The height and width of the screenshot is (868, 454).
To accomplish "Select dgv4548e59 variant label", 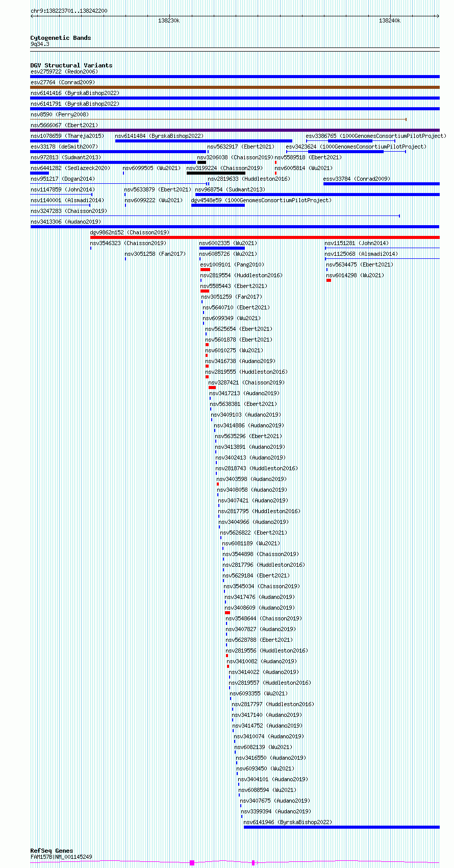I will pos(261,200).
